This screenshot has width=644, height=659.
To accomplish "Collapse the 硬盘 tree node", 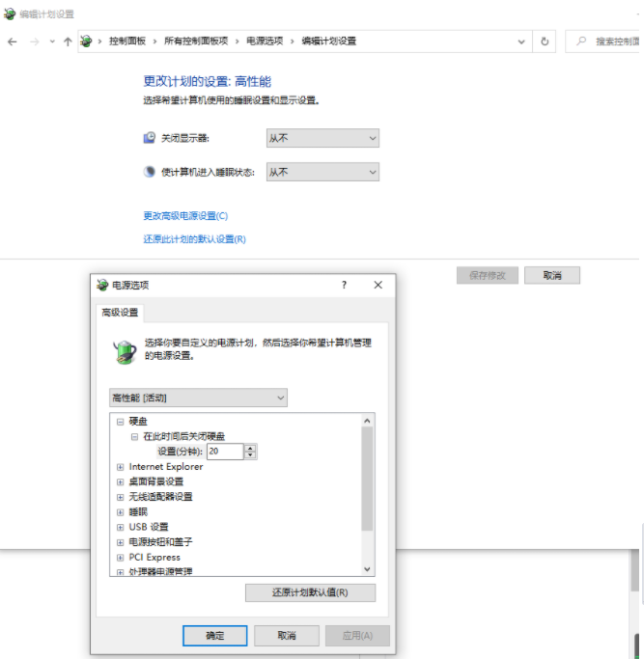I will click(121, 422).
